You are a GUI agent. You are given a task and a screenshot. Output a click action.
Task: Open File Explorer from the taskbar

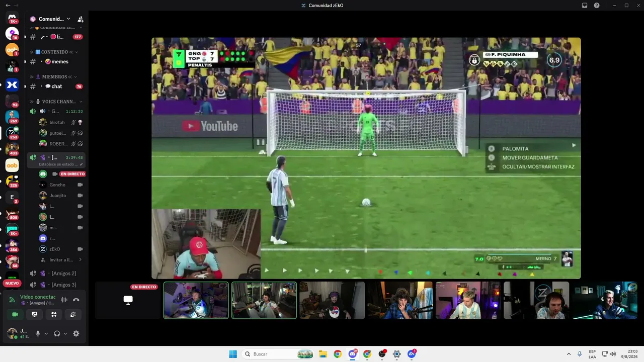coord(323,354)
